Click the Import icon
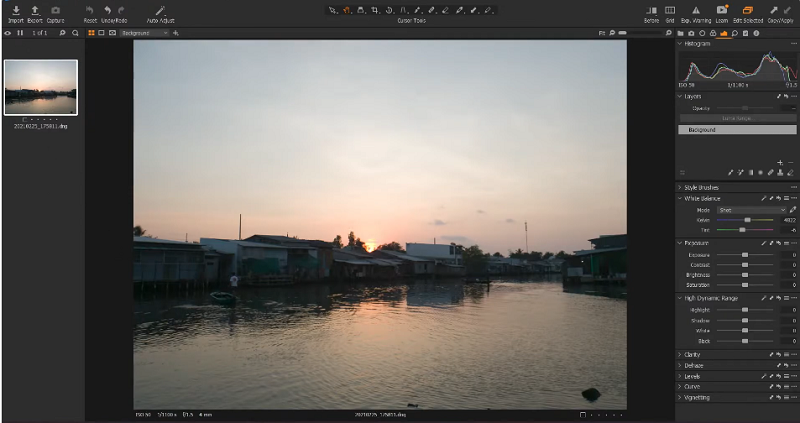The height and width of the screenshot is (423, 800). click(x=16, y=10)
